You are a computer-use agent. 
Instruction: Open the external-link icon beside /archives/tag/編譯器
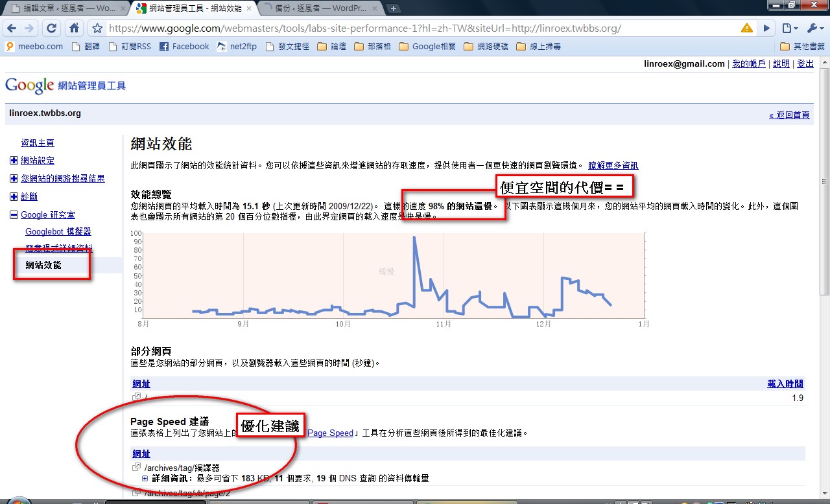click(137, 467)
